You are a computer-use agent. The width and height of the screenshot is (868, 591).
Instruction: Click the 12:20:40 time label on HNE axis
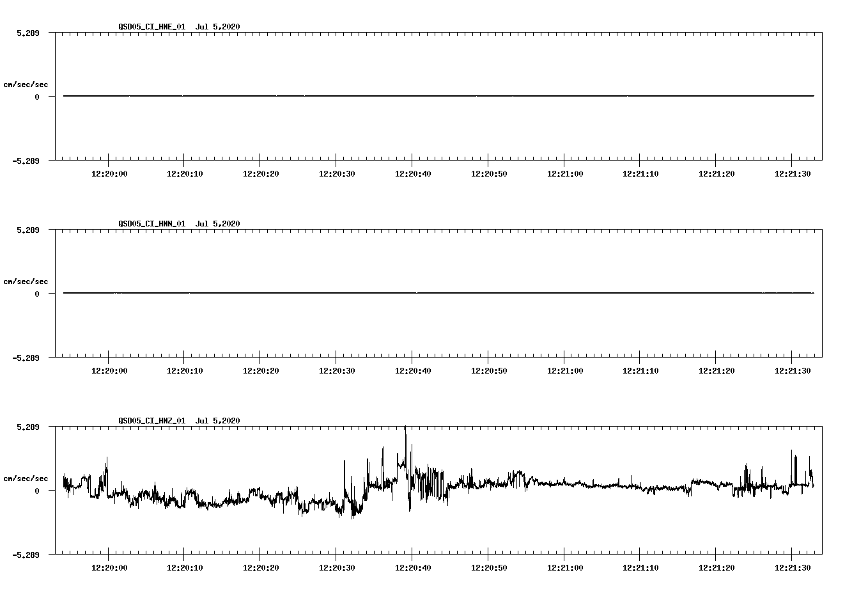coord(413,173)
